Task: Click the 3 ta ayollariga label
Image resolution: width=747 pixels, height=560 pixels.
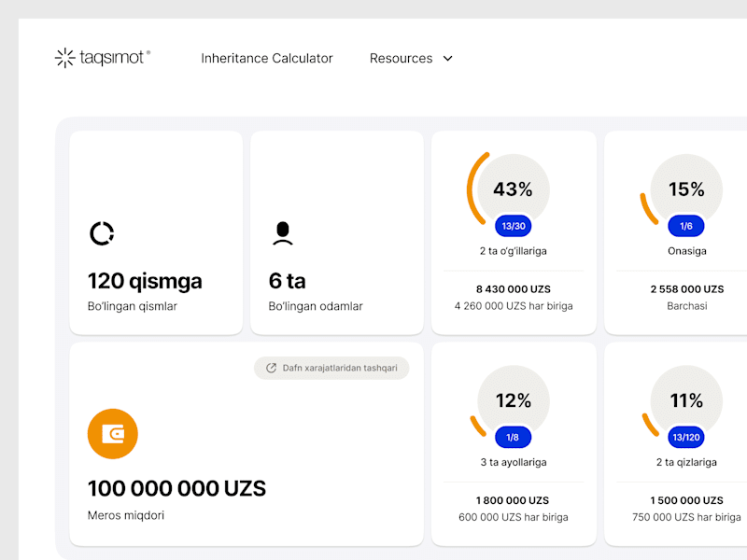Action: pos(514,462)
